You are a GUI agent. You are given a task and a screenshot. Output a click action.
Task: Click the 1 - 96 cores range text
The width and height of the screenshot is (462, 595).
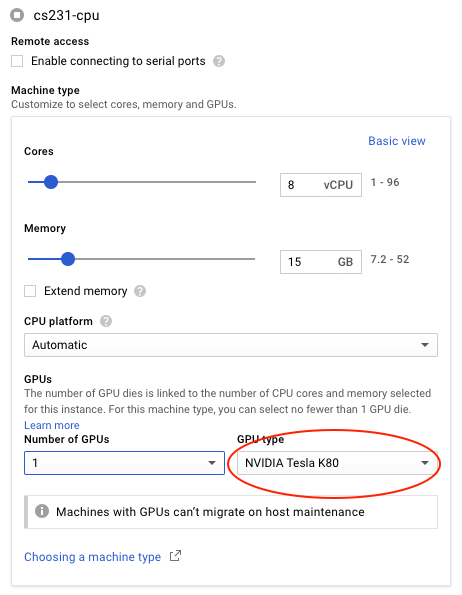(385, 183)
